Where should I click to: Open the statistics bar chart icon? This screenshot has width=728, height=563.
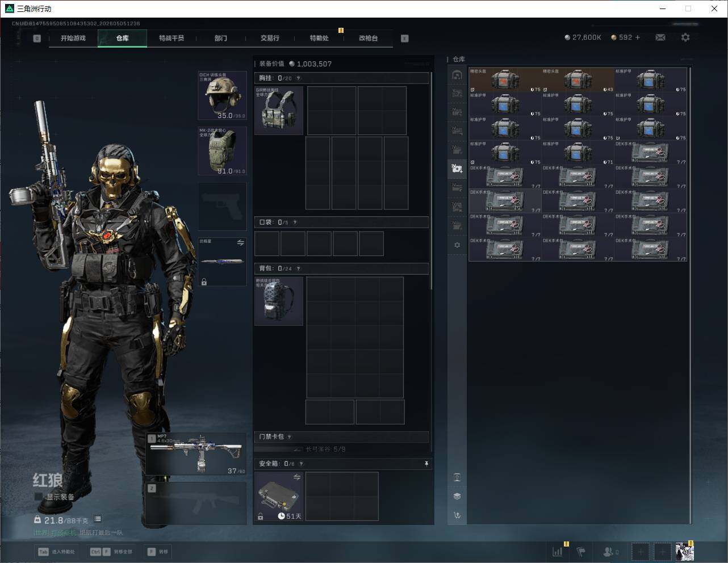[x=558, y=551]
